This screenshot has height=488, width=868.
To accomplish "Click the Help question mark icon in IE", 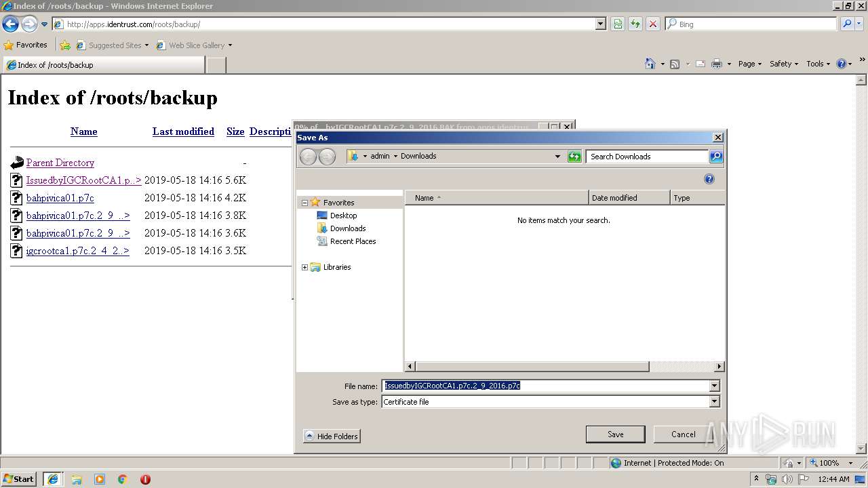I will 842,64.
